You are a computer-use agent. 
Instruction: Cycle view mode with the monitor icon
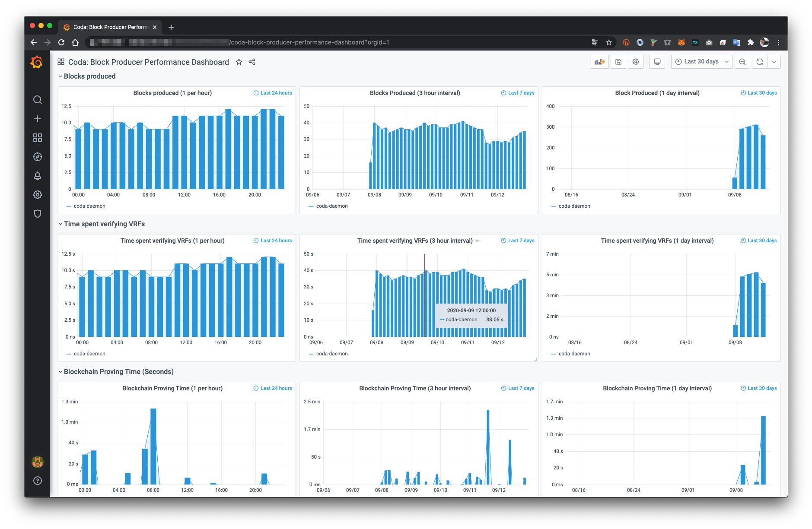[x=657, y=62]
